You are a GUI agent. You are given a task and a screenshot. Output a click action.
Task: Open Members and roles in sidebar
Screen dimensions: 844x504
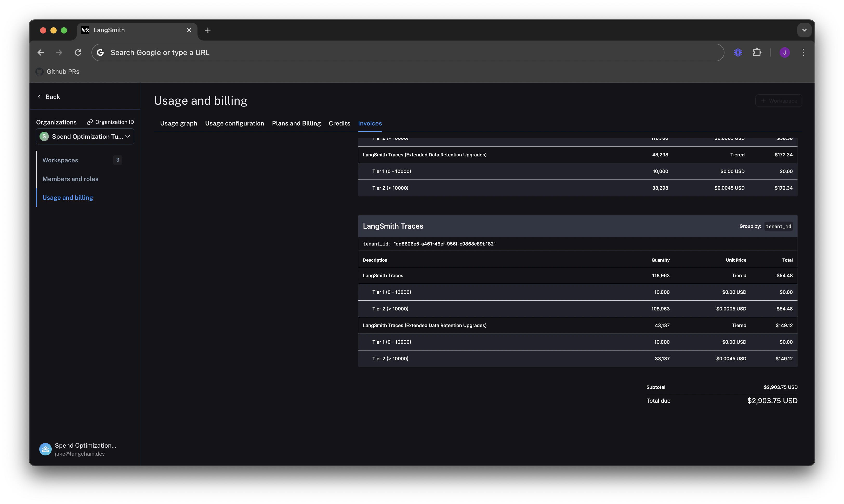(x=70, y=179)
